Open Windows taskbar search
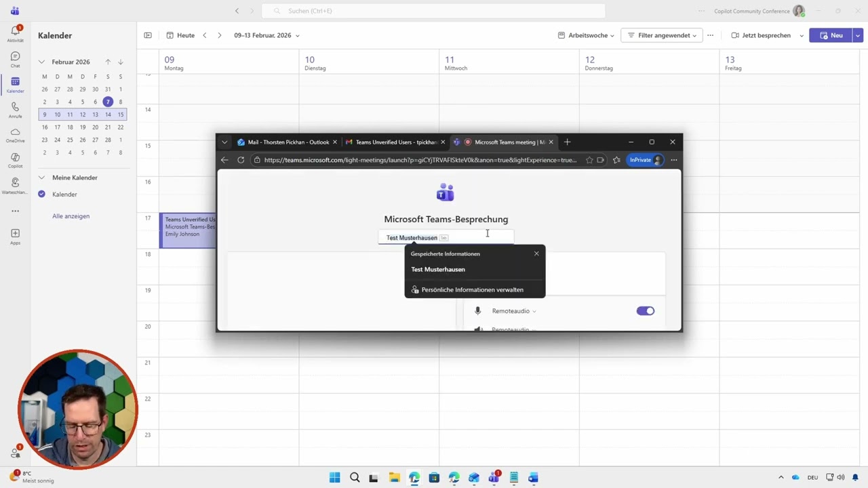Screen dimensions: 868x488 coord(355,478)
